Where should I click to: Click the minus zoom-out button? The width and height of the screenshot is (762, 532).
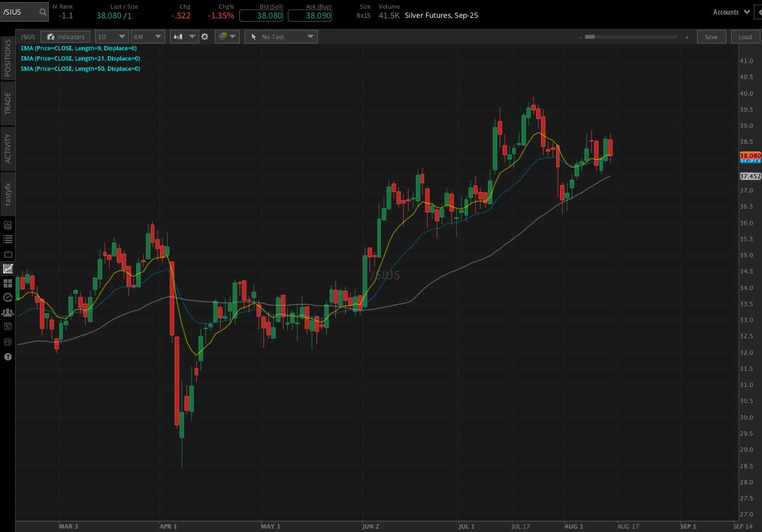tap(580, 37)
